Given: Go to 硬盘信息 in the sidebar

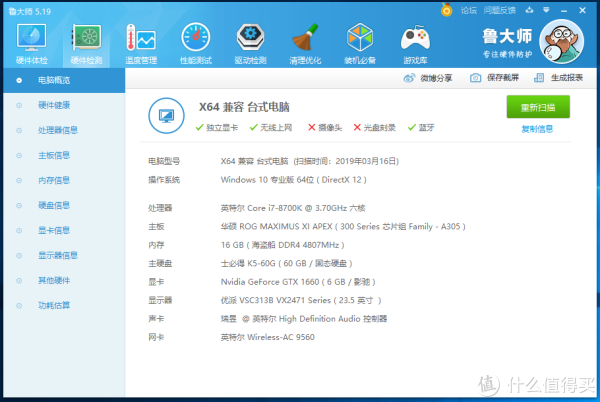Looking at the screenshot, I should 54,205.
